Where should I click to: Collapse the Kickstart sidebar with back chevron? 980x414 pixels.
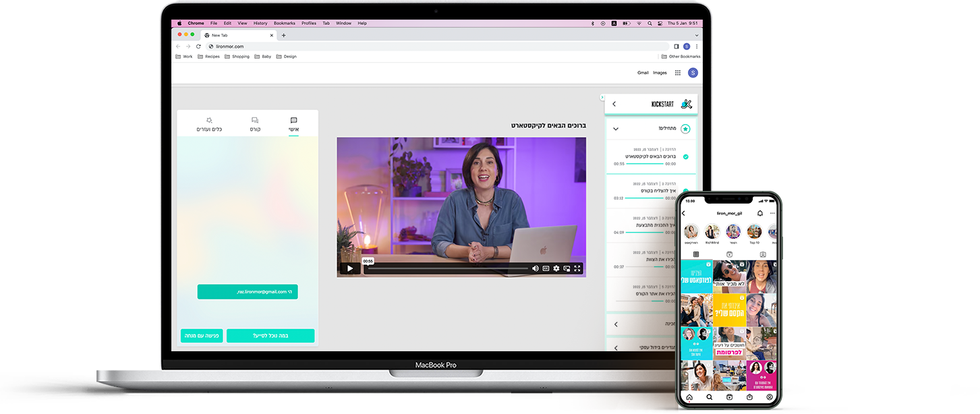(614, 104)
